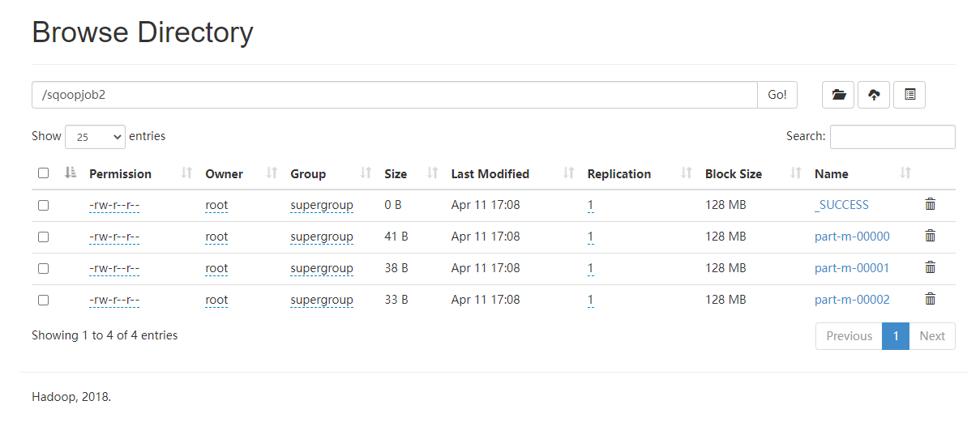This screenshot has height=435, width=980.
Task: Click trash icon for part-m-00000
Action: [930, 237]
